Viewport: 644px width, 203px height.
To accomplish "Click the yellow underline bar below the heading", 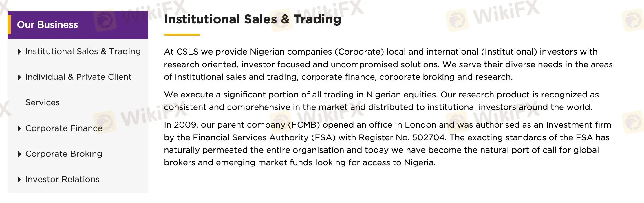I will click(182, 35).
